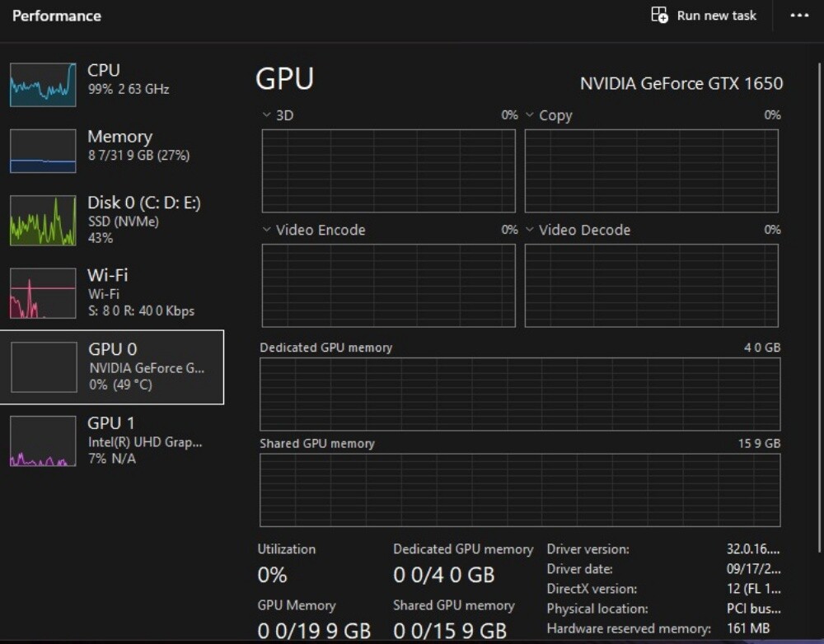
Task: Click the Video Decode usage graph
Action: click(x=652, y=285)
